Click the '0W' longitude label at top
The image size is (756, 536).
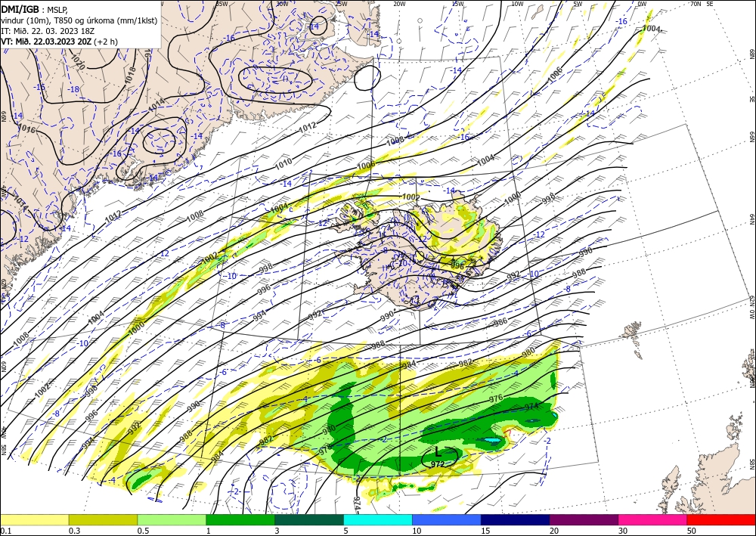point(642,4)
